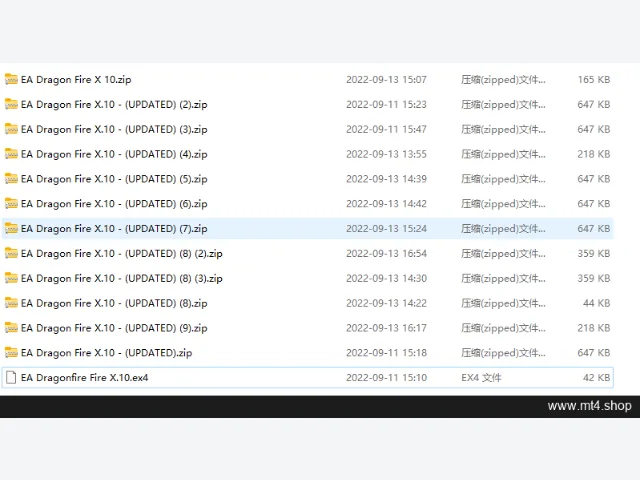
Task: Select EA Dragon Fire X.10 - (UPDATED) (8) (2).zip name
Action: pos(122,253)
